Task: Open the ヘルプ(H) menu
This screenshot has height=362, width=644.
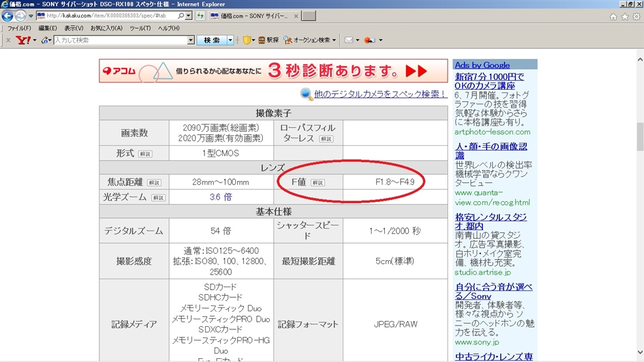Action: coord(169,28)
